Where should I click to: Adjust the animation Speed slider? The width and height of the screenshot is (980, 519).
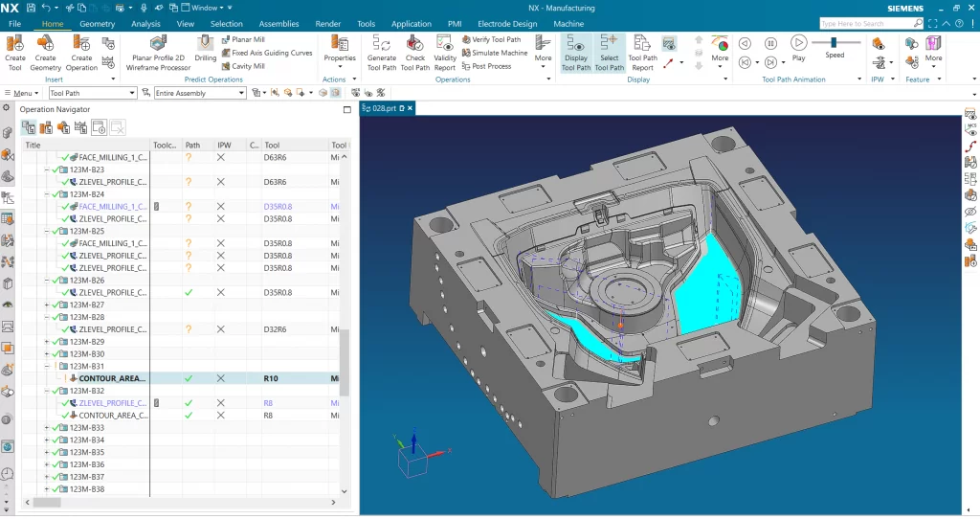point(834,42)
